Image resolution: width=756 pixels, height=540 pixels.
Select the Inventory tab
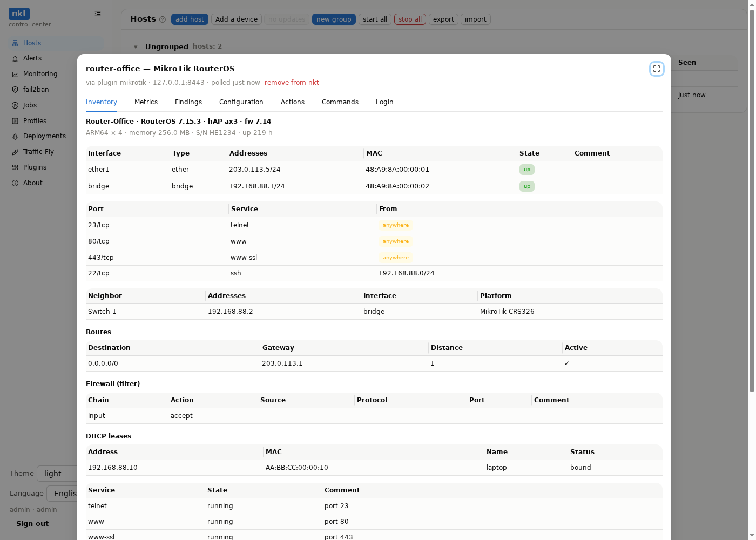(x=102, y=102)
